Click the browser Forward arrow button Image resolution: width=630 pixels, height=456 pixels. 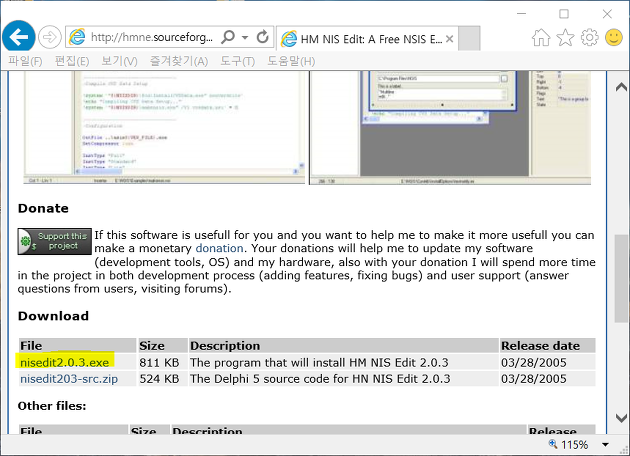pos(49,37)
